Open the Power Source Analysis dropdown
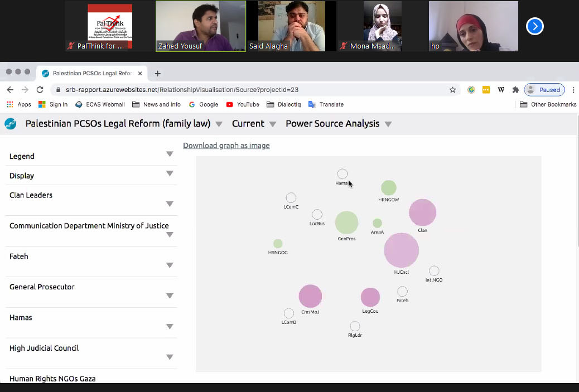The width and height of the screenshot is (579, 392). tap(388, 124)
